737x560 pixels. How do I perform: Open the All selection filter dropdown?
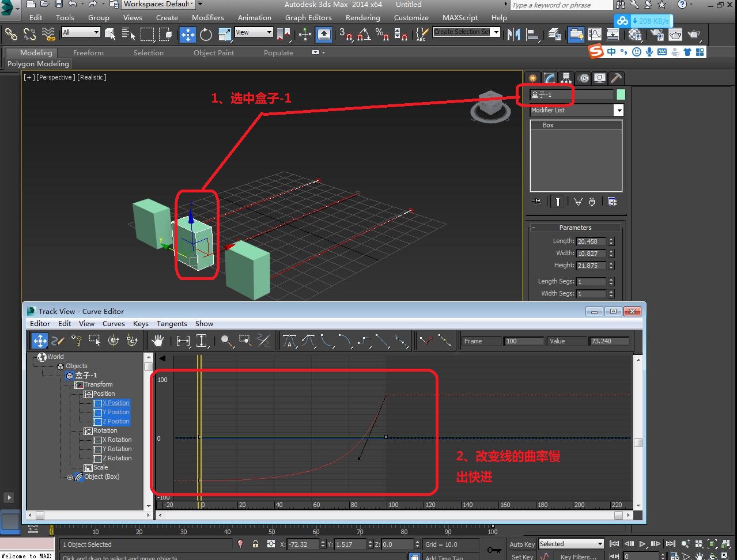81,32
